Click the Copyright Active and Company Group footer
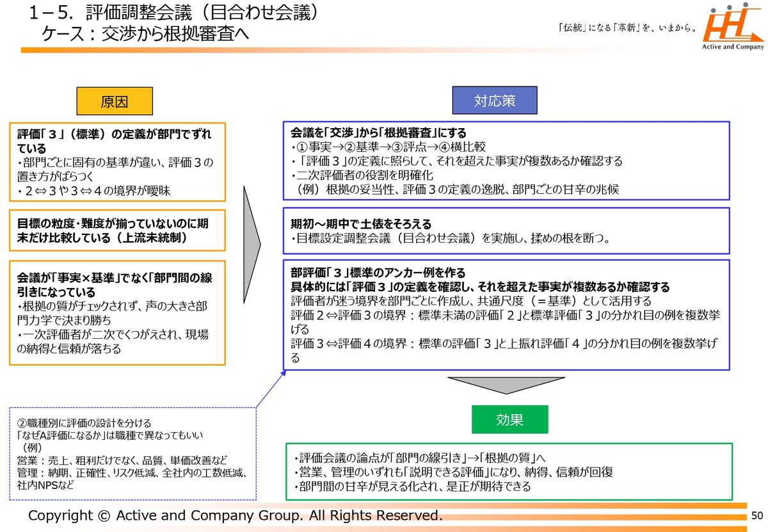This screenshot has width=768, height=532. (235, 515)
